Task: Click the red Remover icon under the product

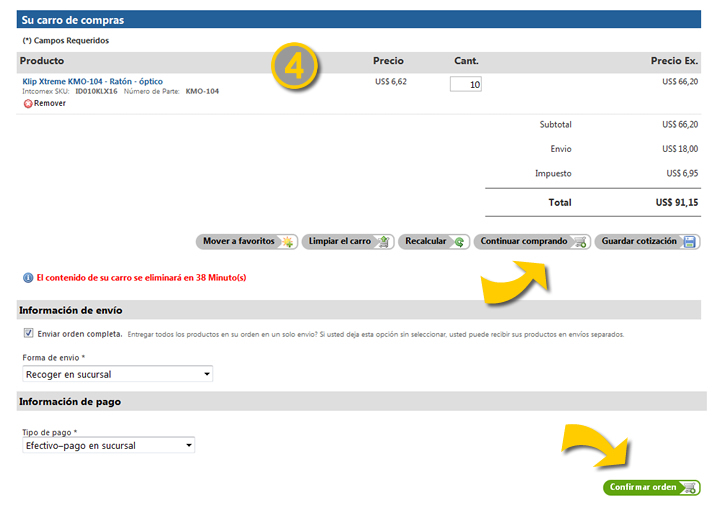Action: coord(27,103)
